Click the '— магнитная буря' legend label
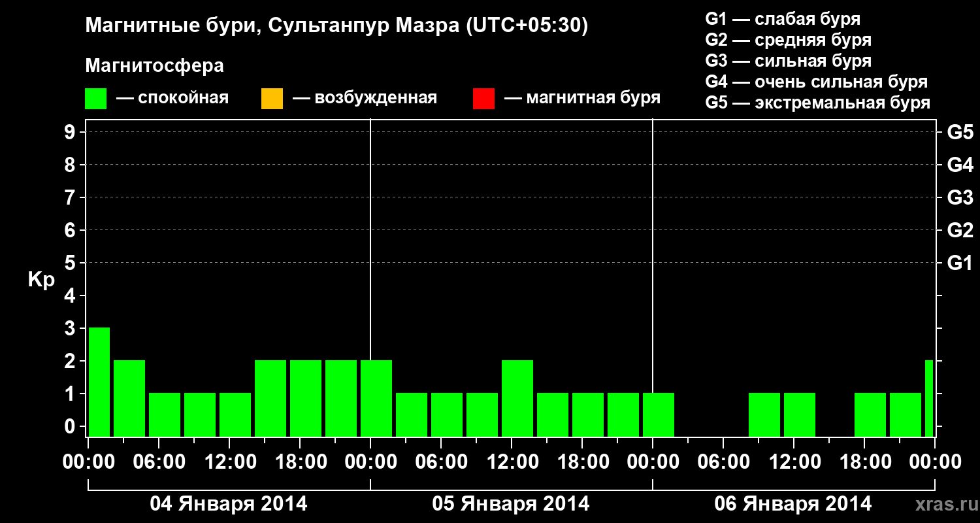 click(x=583, y=99)
